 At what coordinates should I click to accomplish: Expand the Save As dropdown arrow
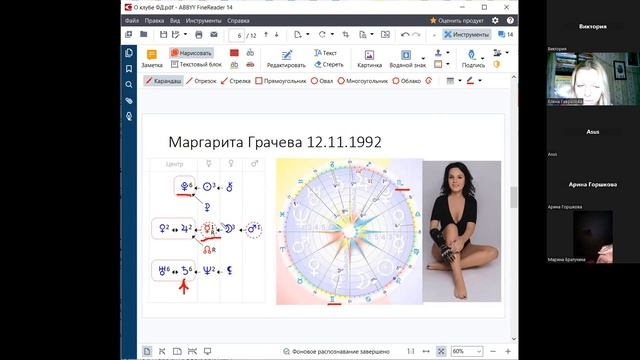point(185,35)
